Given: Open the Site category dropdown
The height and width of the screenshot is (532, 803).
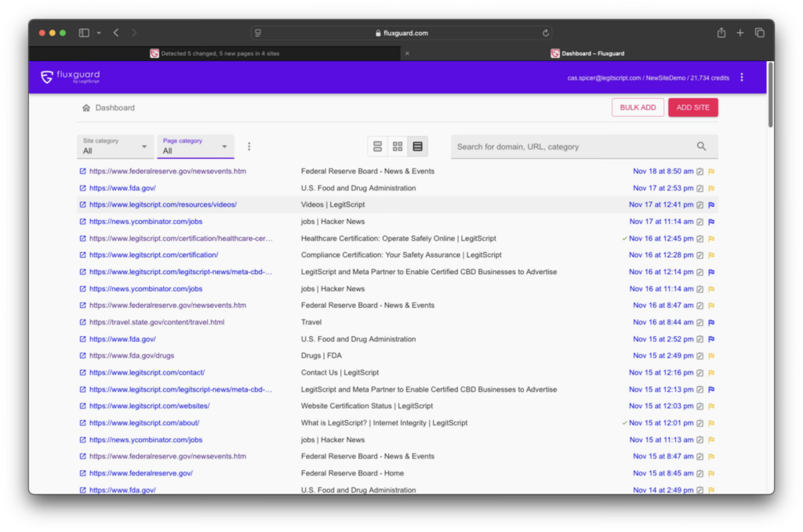Looking at the screenshot, I should pos(115,146).
